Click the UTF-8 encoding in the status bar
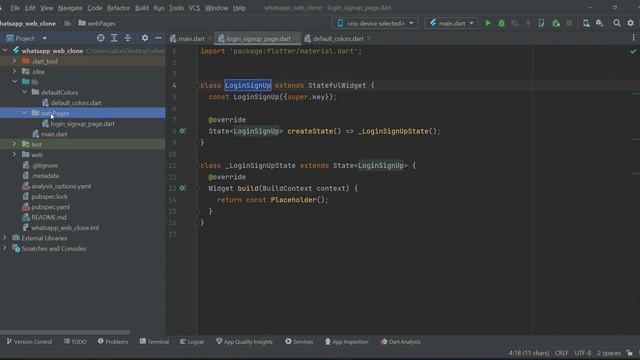This screenshot has width=640, height=360. tap(582, 353)
